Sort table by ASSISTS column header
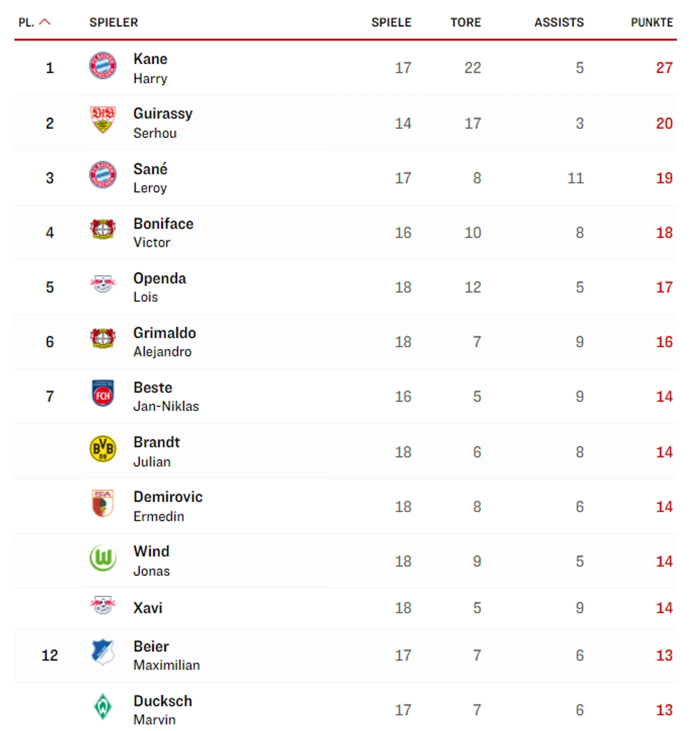 [x=559, y=23]
